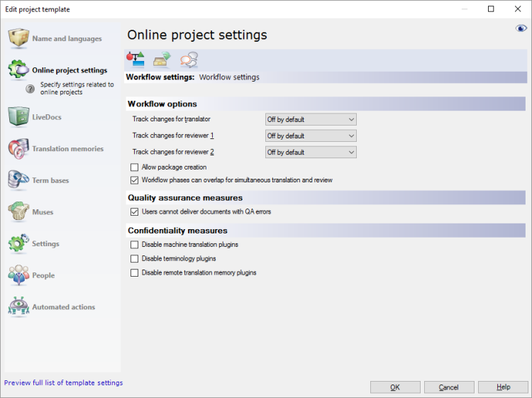Screen dimensions: 532x398
Task: Click the help question mark icon
Action: pyautogui.click(x=31, y=89)
